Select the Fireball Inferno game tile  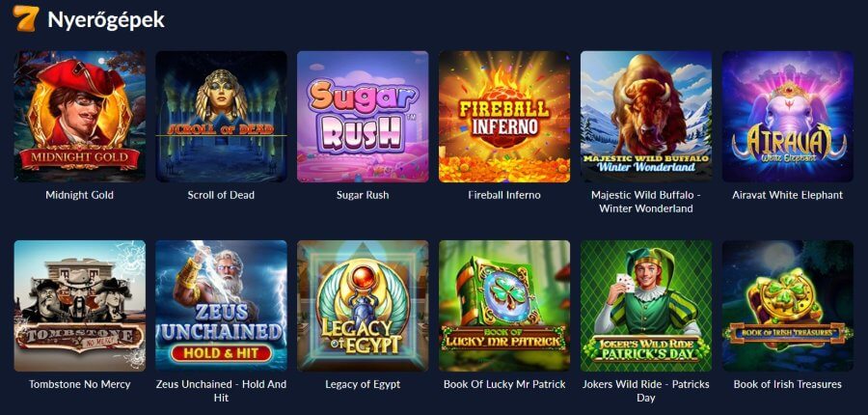coord(504,117)
